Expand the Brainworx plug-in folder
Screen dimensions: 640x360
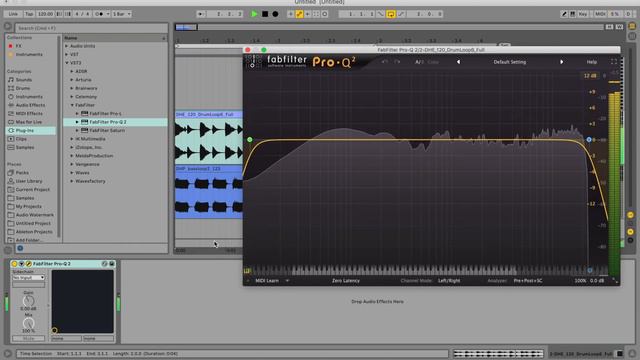coord(72,88)
